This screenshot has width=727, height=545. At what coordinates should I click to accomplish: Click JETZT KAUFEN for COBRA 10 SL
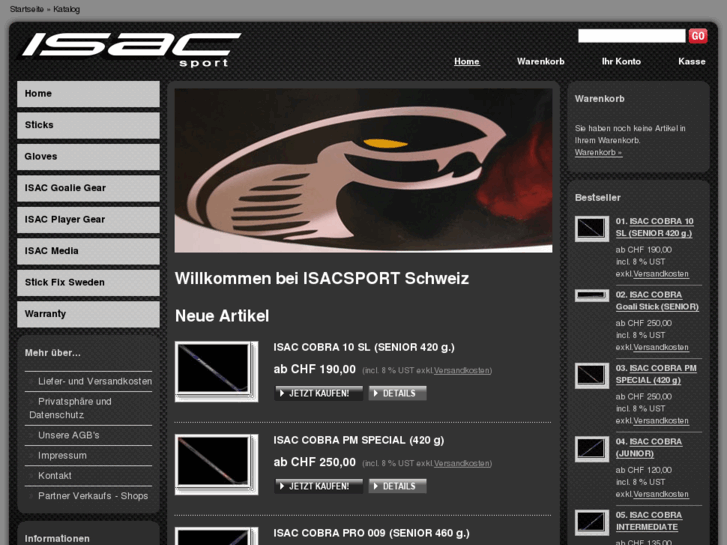coord(319,393)
